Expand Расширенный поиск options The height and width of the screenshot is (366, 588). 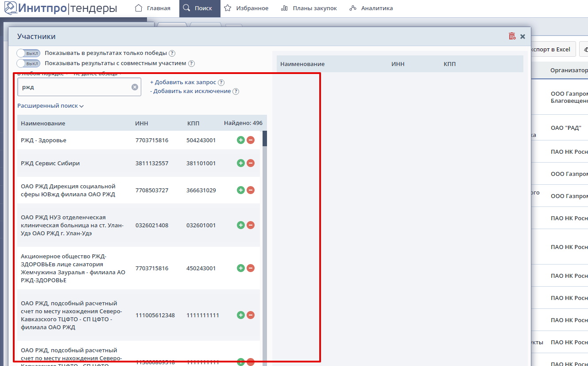(x=50, y=106)
